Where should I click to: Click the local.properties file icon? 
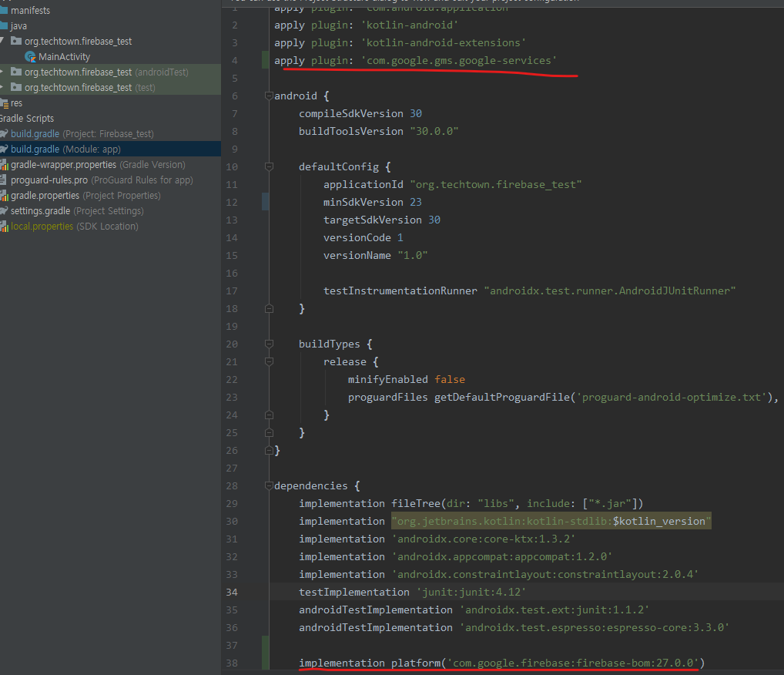(x=4, y=227)
